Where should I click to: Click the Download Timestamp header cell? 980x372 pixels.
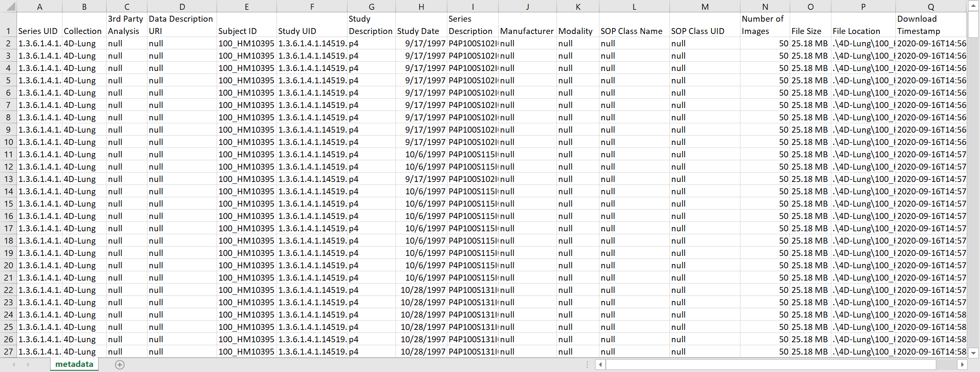click(931, 25)
